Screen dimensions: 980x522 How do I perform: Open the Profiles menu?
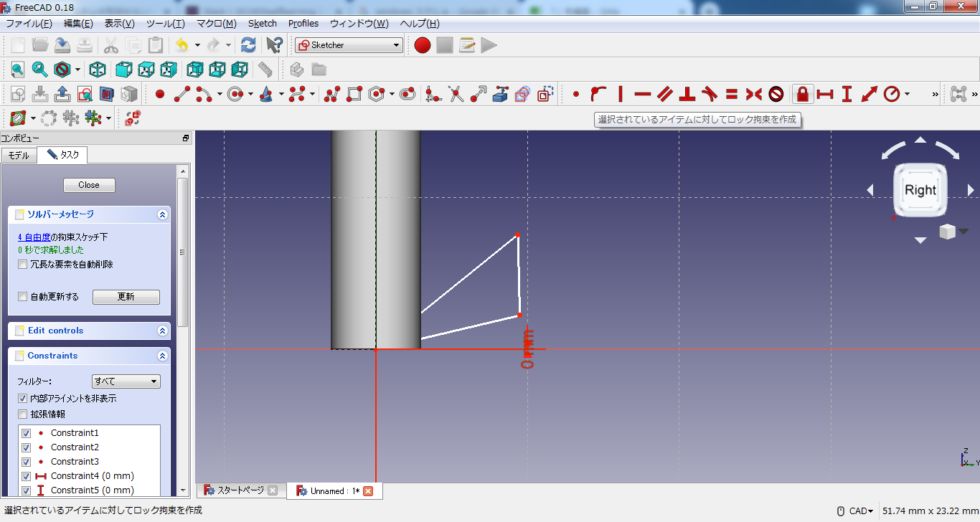click(x=303, y=24)
